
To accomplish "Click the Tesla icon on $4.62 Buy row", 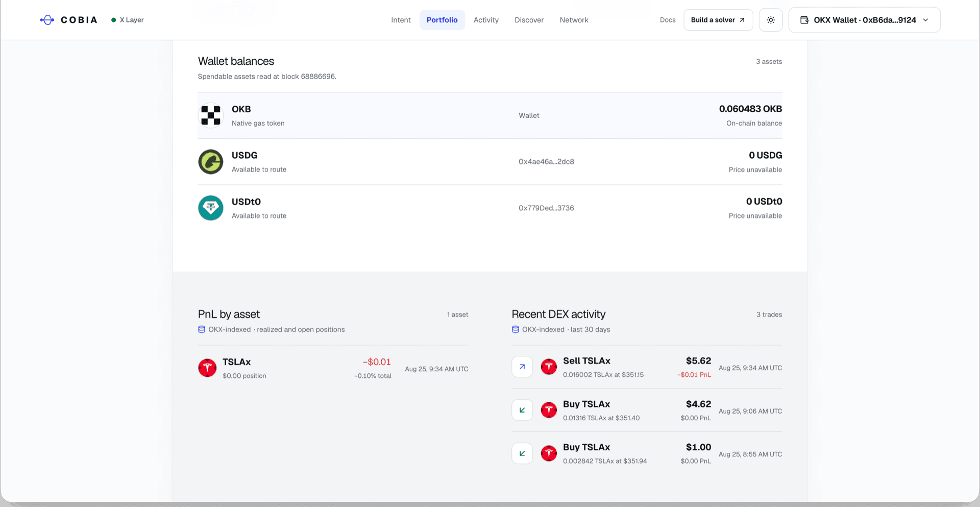I will point(549,410).
